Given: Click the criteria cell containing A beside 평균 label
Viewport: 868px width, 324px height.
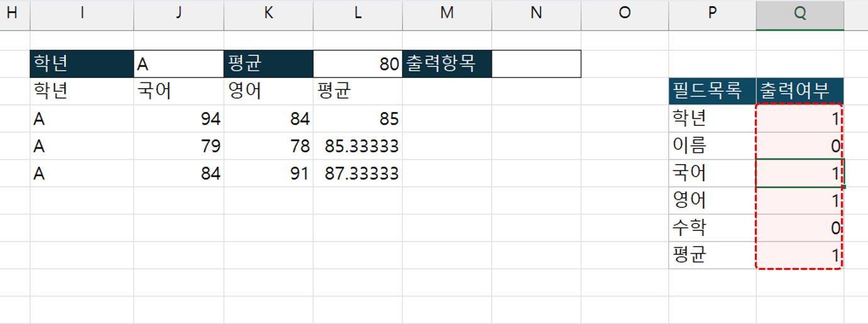Looking at the screenshot, I should tap(179, 64).
